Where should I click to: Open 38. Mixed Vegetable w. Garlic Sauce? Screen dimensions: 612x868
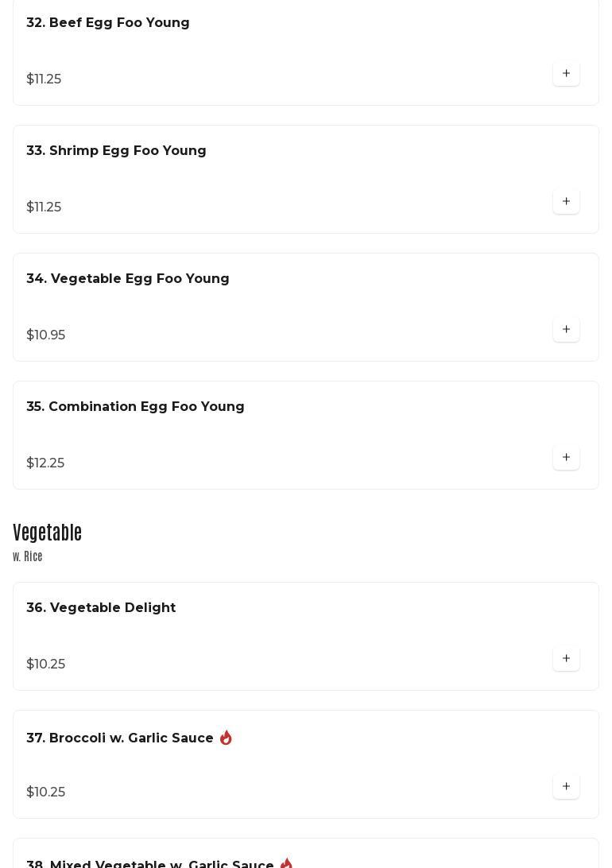click(150, 864)
